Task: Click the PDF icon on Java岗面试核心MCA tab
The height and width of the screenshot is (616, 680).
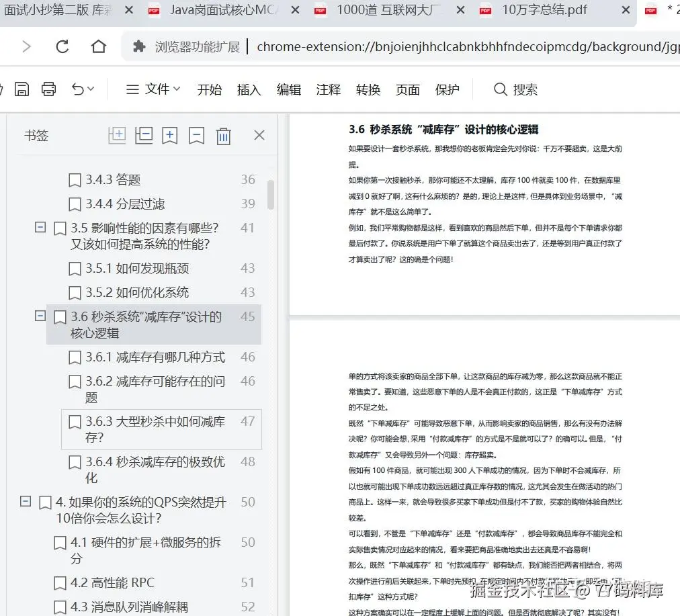Action: tap(154, 10)
